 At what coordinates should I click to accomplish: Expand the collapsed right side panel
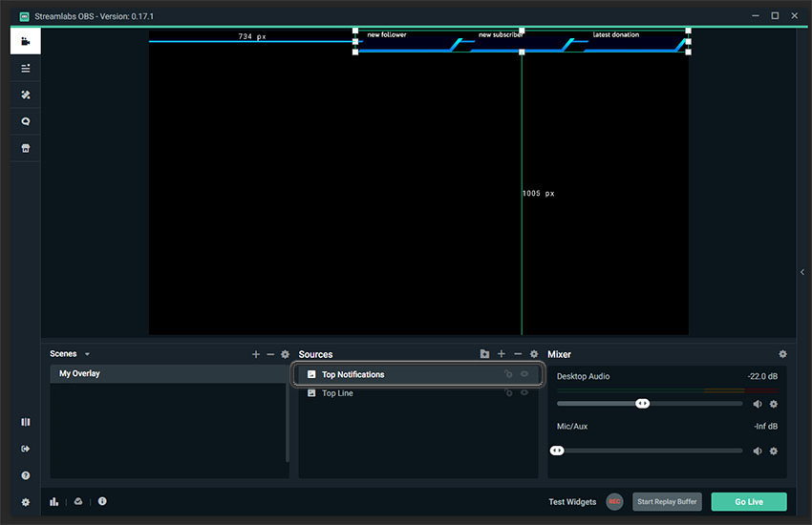(802, 272)
